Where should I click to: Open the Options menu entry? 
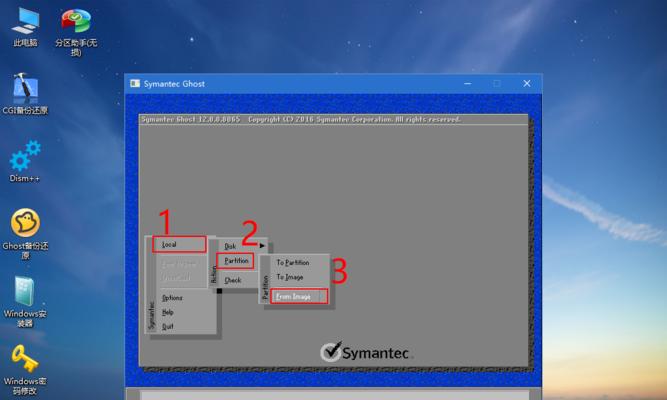(x=172, y=298)
